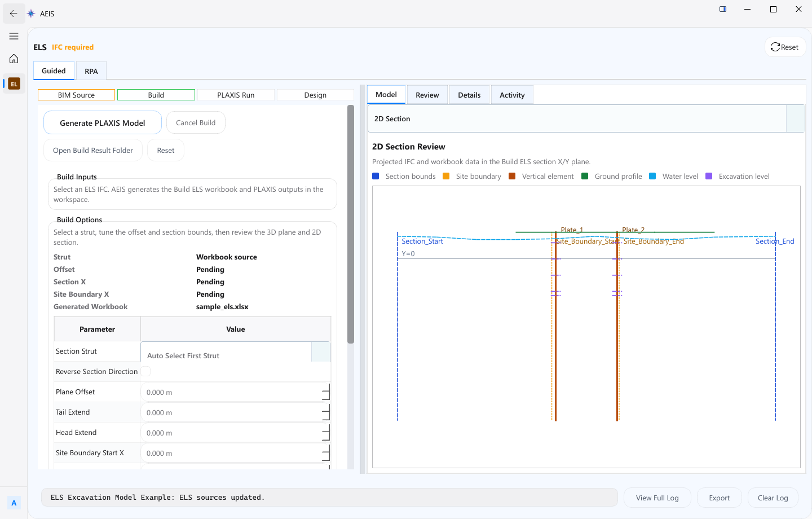Click the Export button
812x519 pixels.
(x=720, y=498)
